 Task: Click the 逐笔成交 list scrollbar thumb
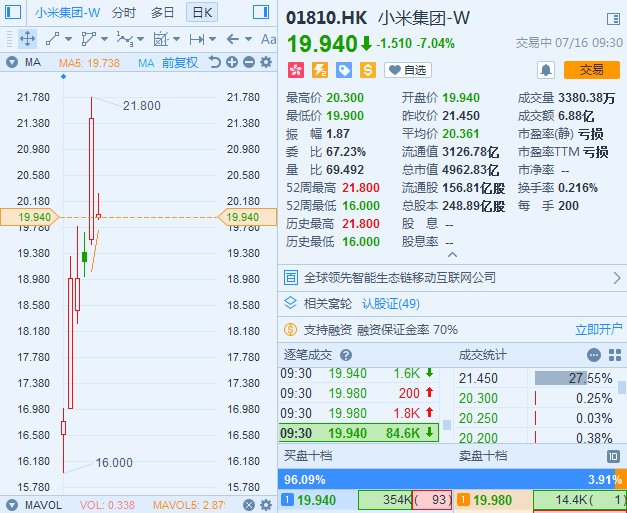coord(447,425)
